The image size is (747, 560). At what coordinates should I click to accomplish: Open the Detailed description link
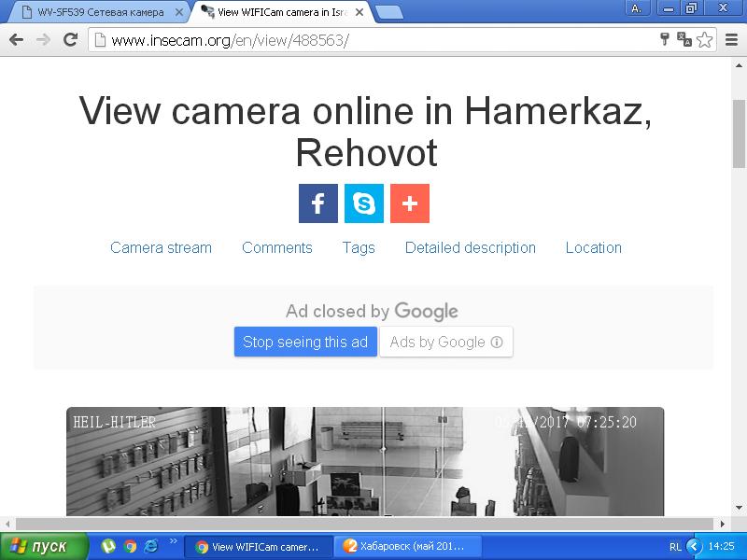point(470,247)
